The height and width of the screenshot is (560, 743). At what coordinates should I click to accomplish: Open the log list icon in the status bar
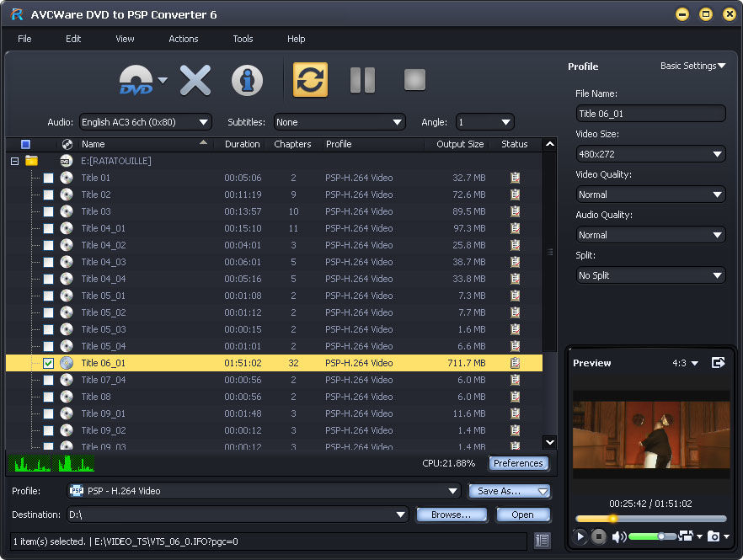543,541
